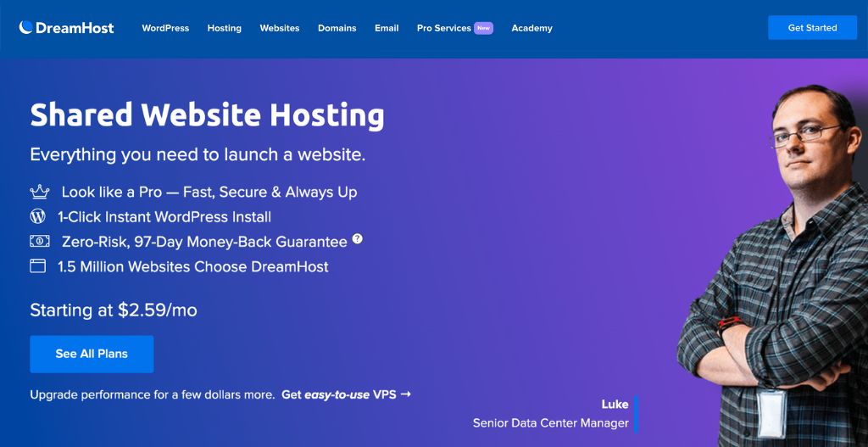Open the WordPress menu in the navigation bar
The image size is (868, 447).
(x=165, y=28)
